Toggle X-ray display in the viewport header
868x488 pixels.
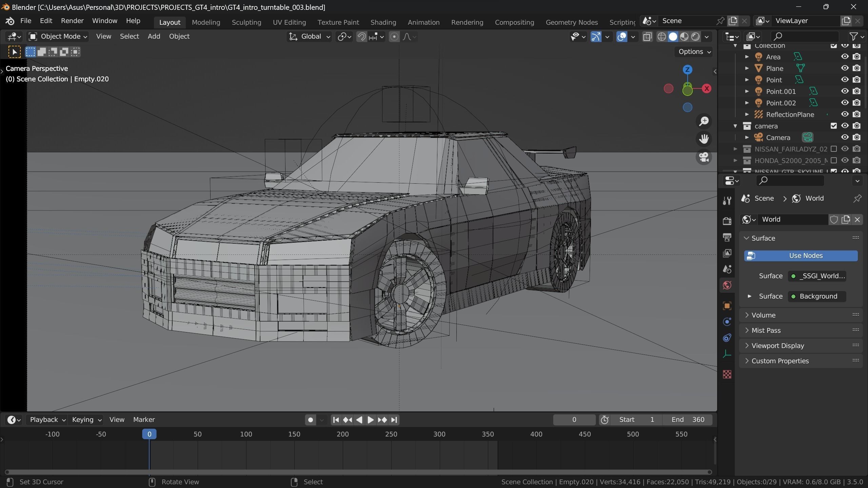[x=647, y=37]
